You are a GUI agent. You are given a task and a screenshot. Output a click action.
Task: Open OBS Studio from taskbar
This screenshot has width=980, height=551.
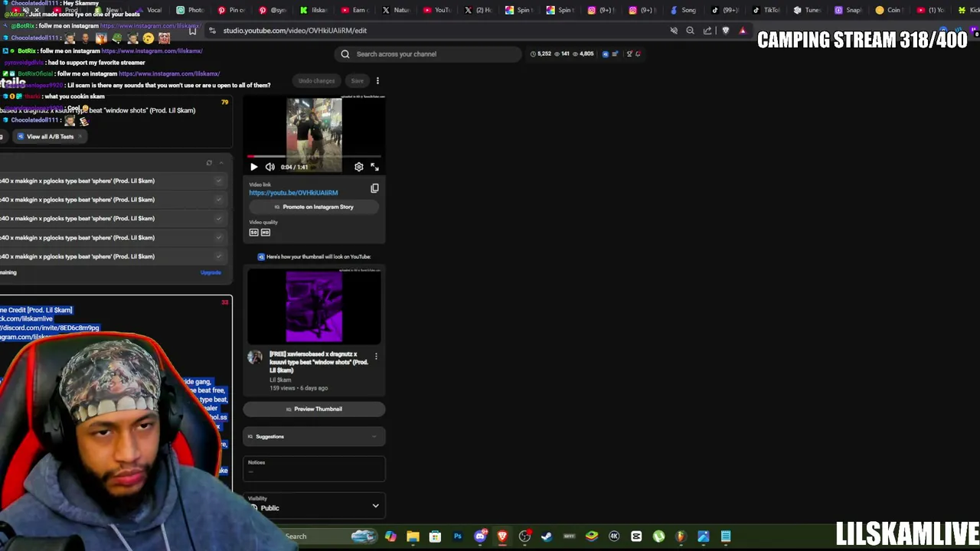pyautogui.click(x=524, y=536)
